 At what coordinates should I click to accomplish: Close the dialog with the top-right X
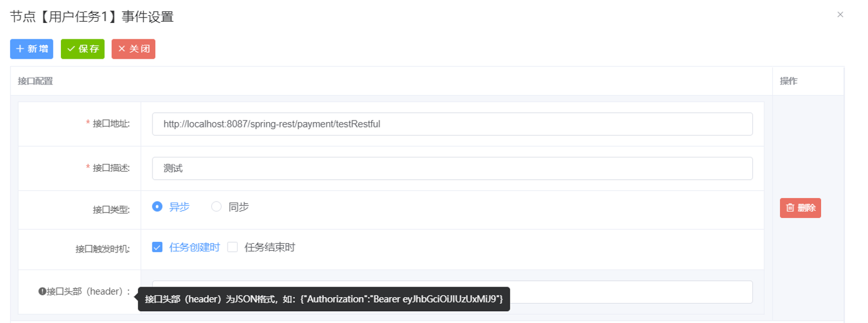[840, 15]
